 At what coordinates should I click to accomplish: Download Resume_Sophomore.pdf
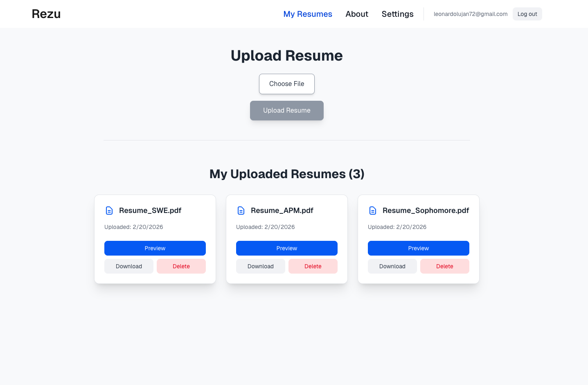tap(392, 266)
